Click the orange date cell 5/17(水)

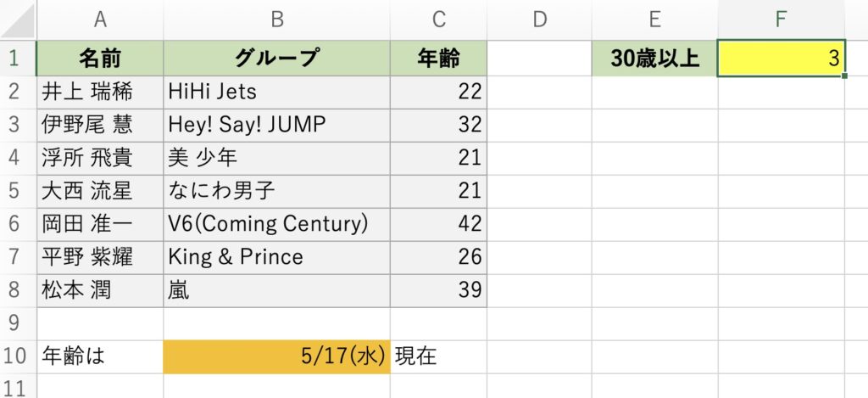click(277, 356)
